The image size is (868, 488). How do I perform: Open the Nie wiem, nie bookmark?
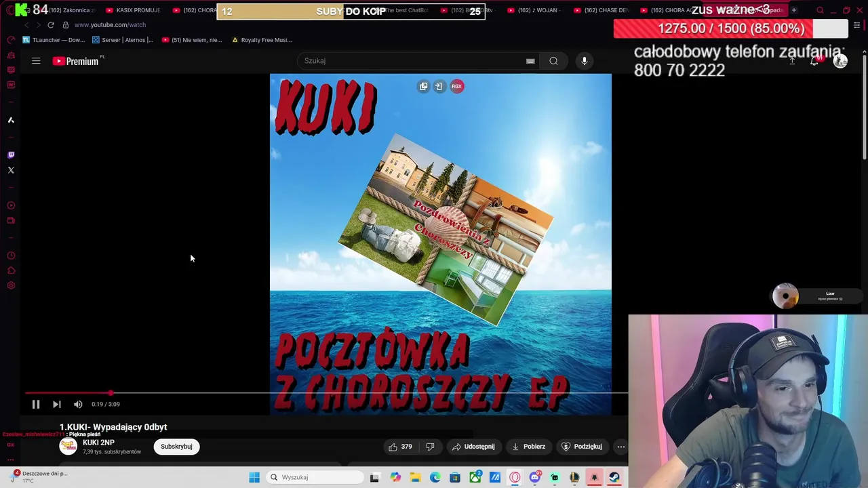pyautogui.click(x=192, y=40)
